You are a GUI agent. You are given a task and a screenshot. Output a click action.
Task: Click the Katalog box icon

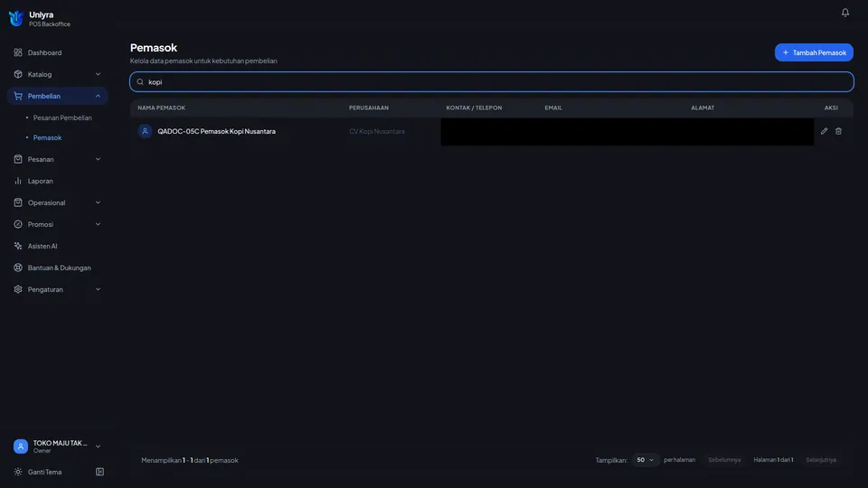click(x=18, y=74)
